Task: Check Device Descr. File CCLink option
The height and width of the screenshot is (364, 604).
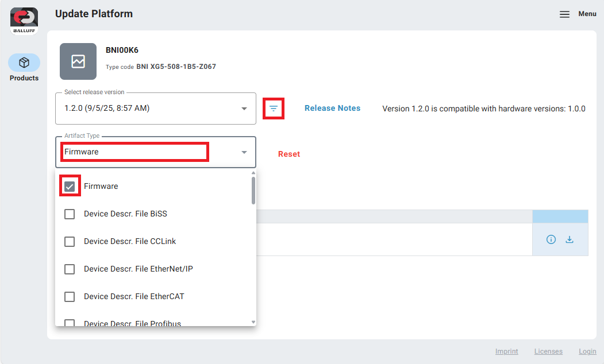Action: (x=70, y=242)
